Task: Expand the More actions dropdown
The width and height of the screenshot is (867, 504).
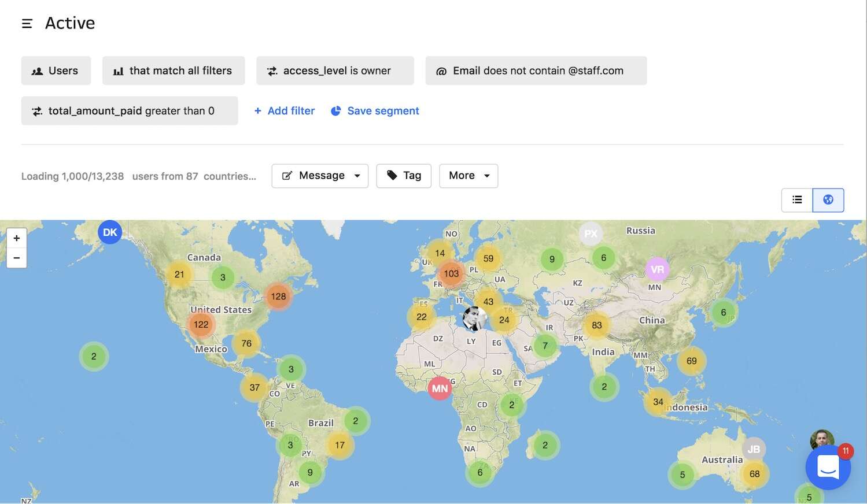Action: (468, 176)
